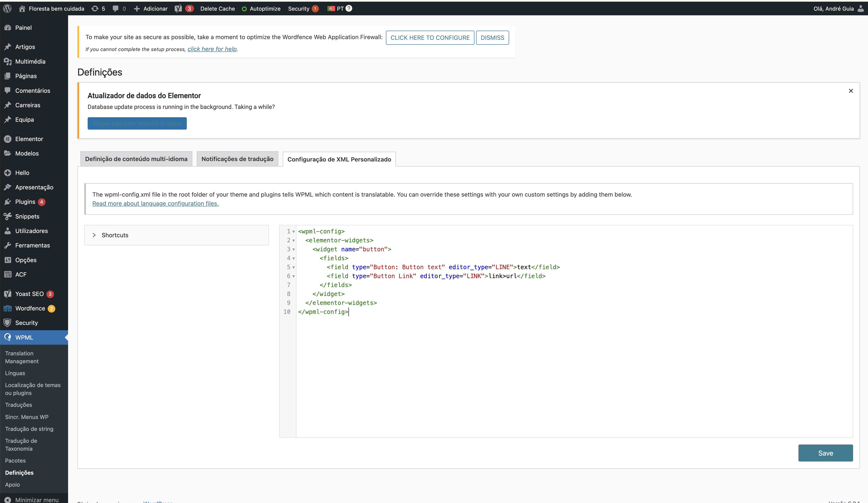868x503 pixels.
Task: Click the Save button
Action: pos(825,453)
